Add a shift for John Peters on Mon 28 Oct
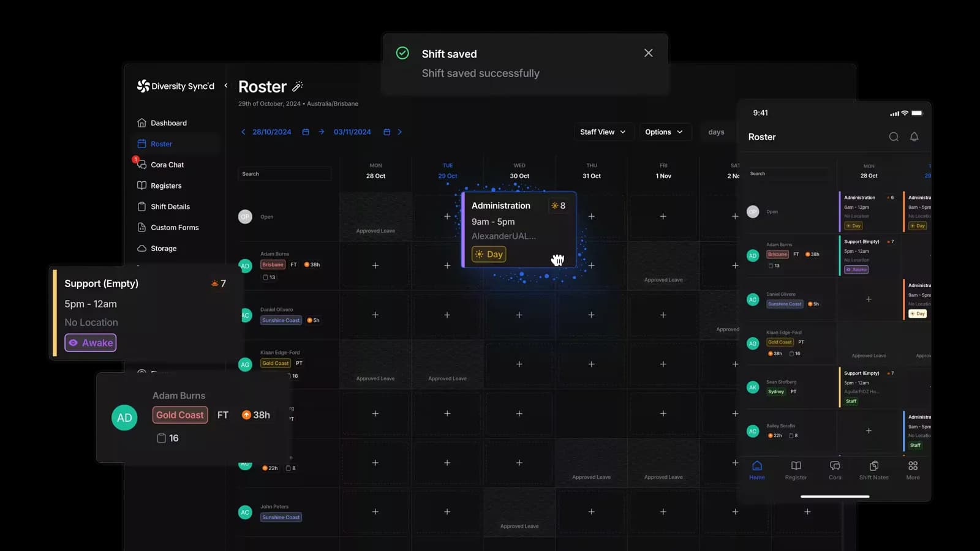This screenshot has height=551, width=980. tap(375, 512)
